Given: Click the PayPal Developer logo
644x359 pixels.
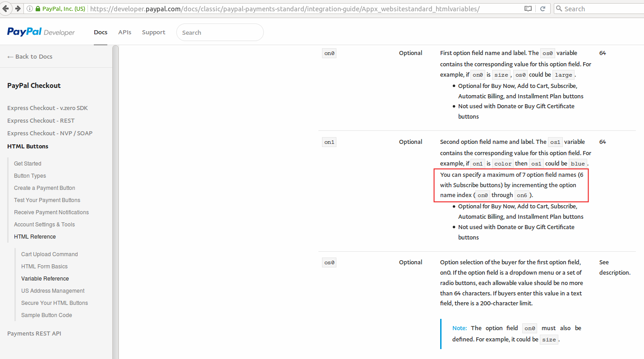Looking at the screenshot, I should coord(41,32).
